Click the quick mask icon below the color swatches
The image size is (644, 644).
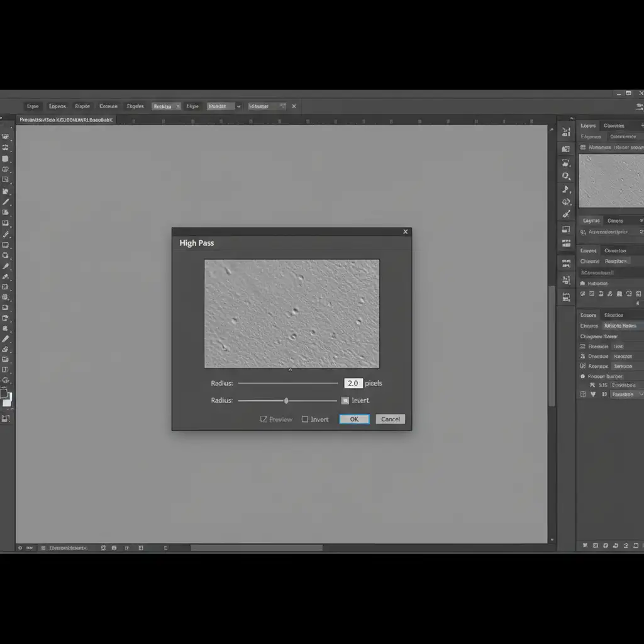click(x=6, y=418)
